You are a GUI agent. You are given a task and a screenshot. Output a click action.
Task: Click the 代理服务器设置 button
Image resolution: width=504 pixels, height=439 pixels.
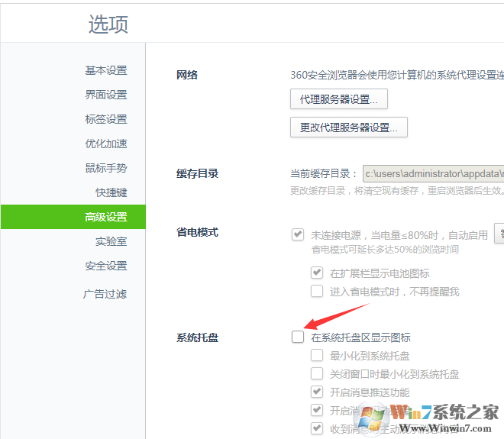pyautogui.click(x=339, y=99)
